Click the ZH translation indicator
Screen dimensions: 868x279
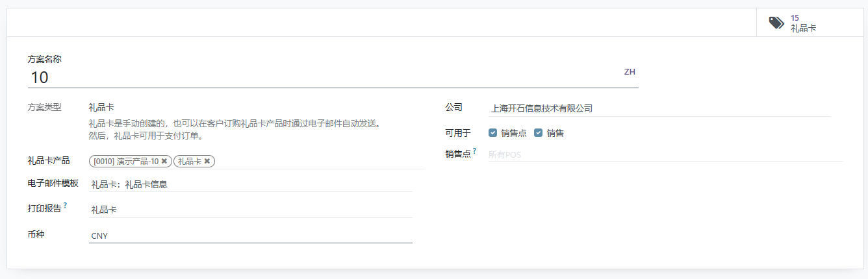coord(630,72)
